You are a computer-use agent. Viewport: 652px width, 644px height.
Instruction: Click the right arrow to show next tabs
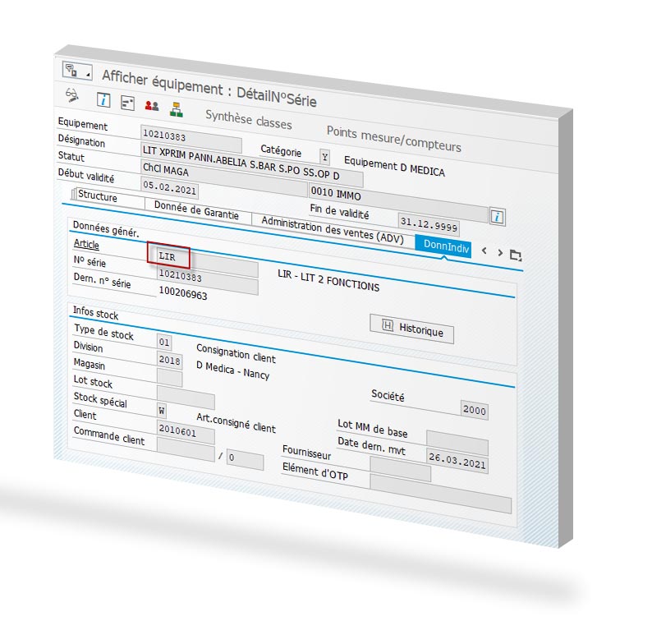coord(500,253)
